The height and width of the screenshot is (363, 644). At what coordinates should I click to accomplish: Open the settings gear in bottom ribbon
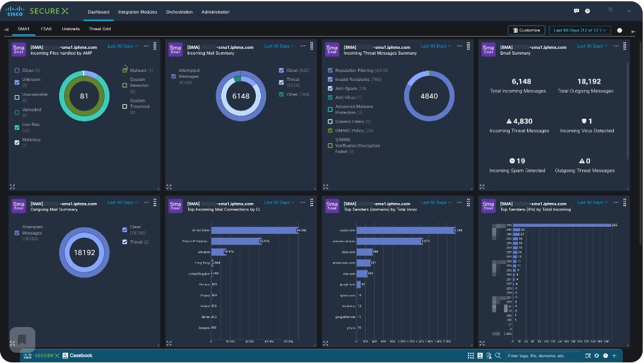[596, 355]
